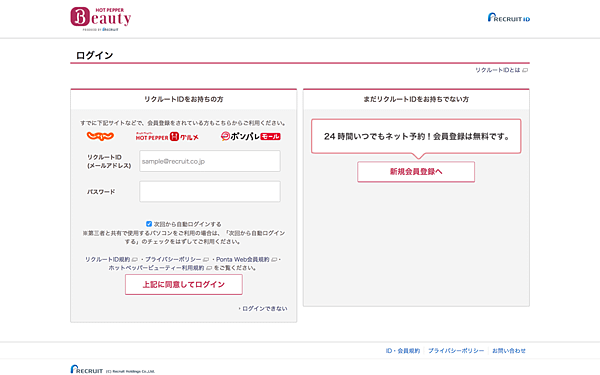Focus the パスワード input field
600x375 pixels.
click(x=210, y=191)
